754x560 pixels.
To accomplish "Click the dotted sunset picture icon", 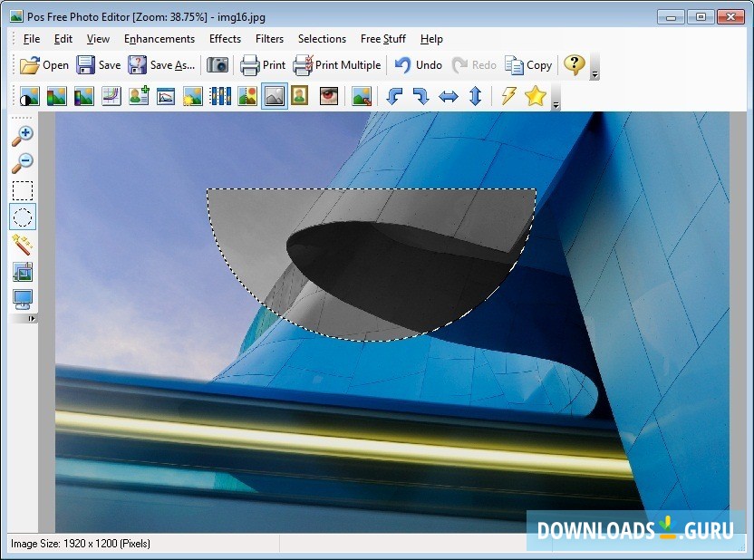I will [247, 96].
